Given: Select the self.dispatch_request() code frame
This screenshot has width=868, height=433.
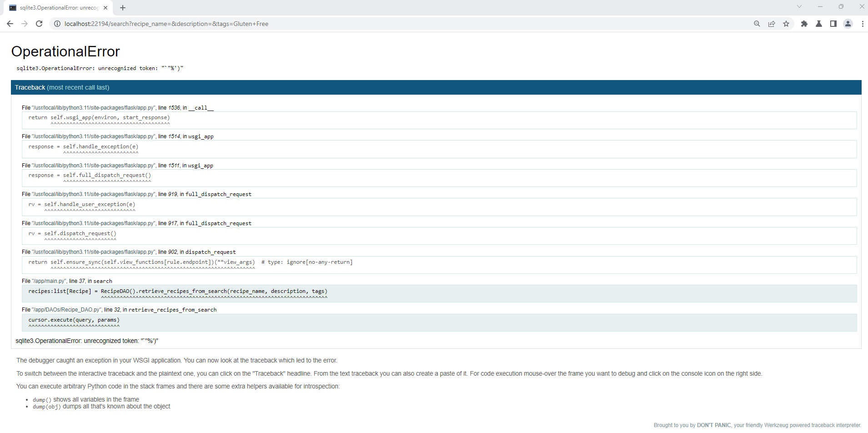Looking at the screenshot, I should pos(439,236).
